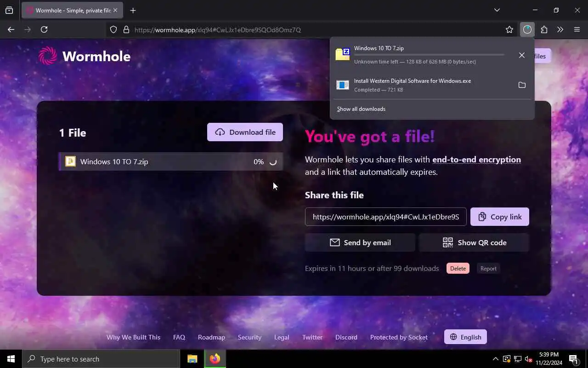Click the share link text field

(386, 217)
